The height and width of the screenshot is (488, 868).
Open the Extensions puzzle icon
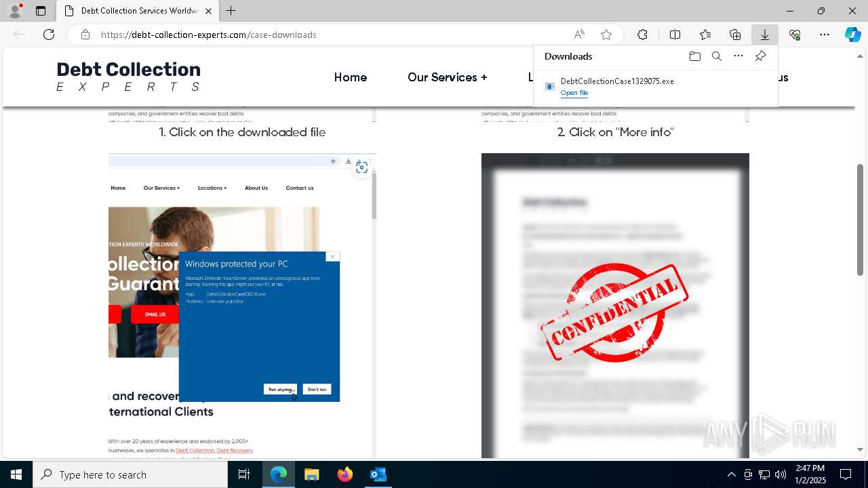click(642, 35)
